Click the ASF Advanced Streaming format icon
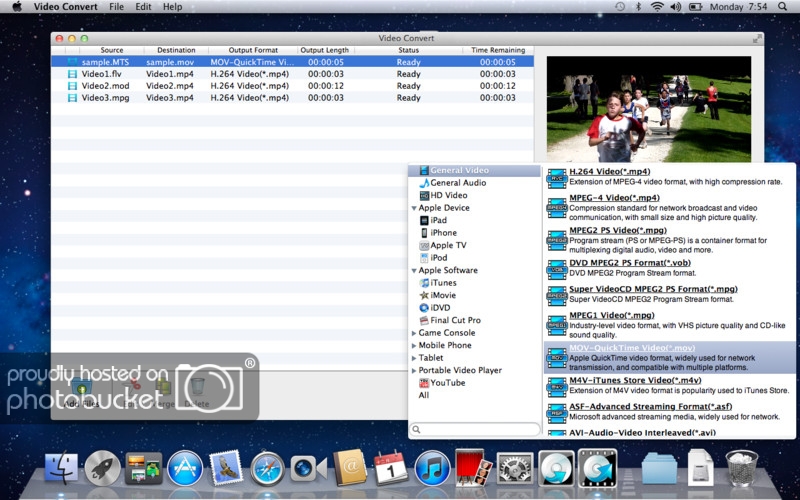The width and height of the screenshot is (800, 500). click(x=557, y=413)
